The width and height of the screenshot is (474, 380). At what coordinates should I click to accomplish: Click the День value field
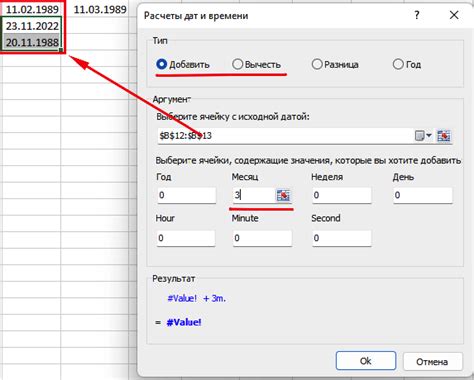point(423,195)
